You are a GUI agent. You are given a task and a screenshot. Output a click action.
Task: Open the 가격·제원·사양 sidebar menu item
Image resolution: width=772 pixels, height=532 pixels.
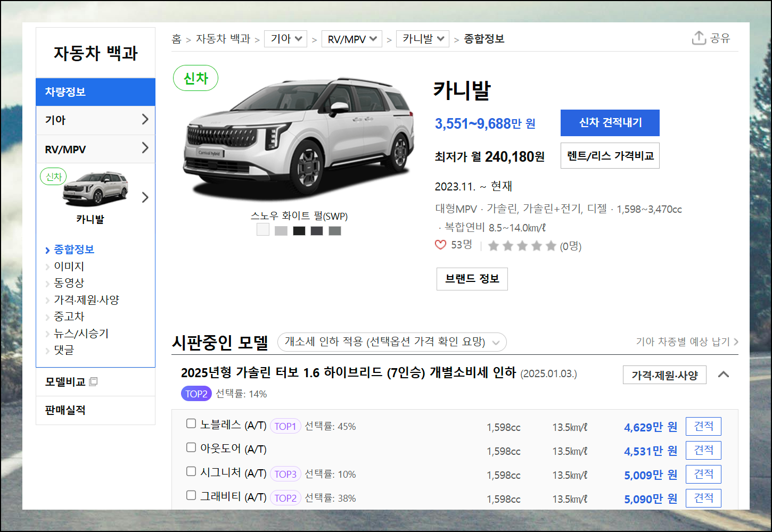86,300
